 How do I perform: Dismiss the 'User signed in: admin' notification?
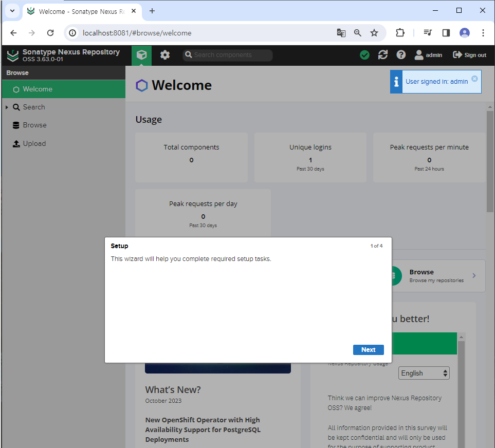474,79
